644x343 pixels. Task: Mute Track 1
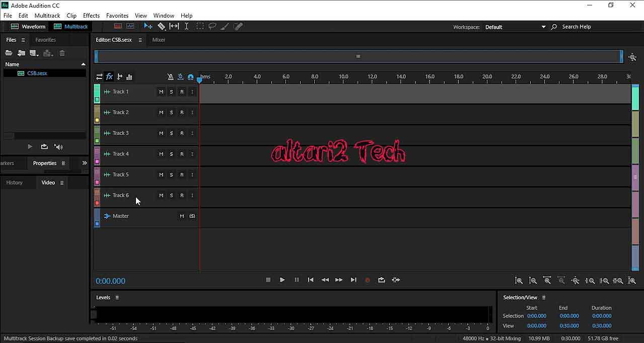[161, 92]
